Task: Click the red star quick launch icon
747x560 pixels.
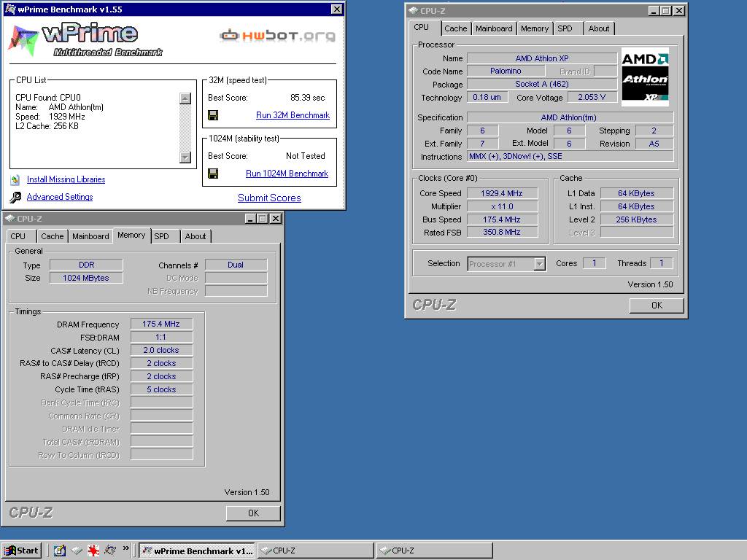Action: (x=93, y=551)
